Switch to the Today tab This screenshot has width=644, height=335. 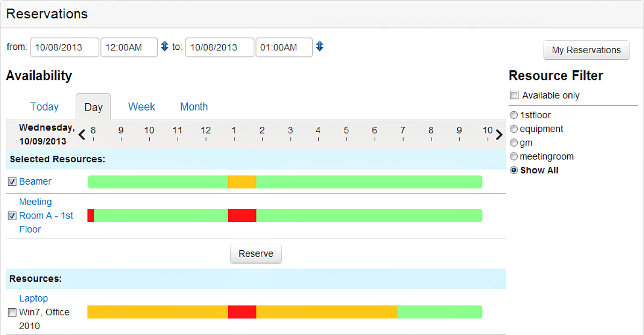point(45,107)
